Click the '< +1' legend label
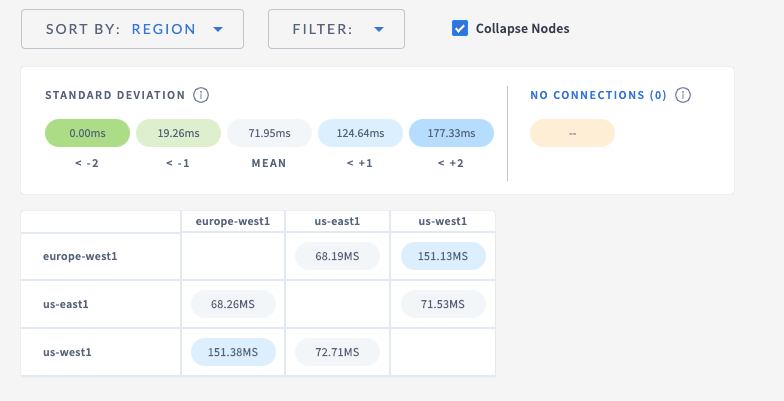The height and width of the screenshot is (401, 784). (x=360, y=163)
